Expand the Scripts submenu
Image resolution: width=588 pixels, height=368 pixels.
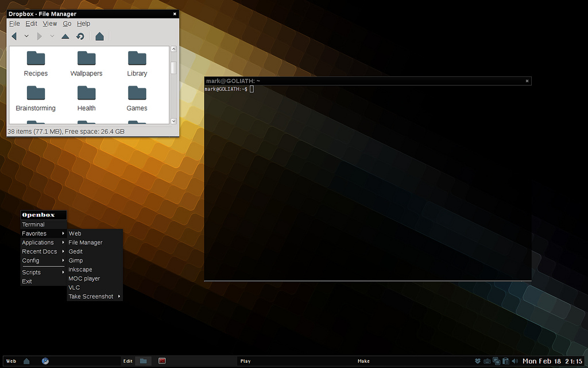pos(44,272)
